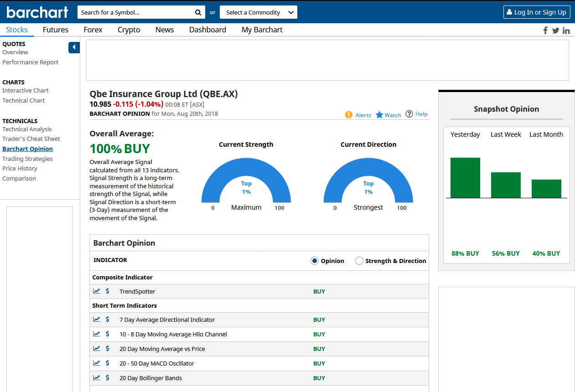575x392 pixels.
Task: Open the Dashboard tab
Action: [x=207, y=30]
